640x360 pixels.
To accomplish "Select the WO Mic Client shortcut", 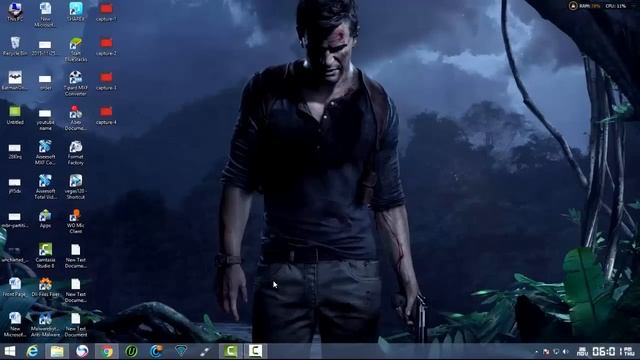I will pyautogui.click(x=76, y=221).
